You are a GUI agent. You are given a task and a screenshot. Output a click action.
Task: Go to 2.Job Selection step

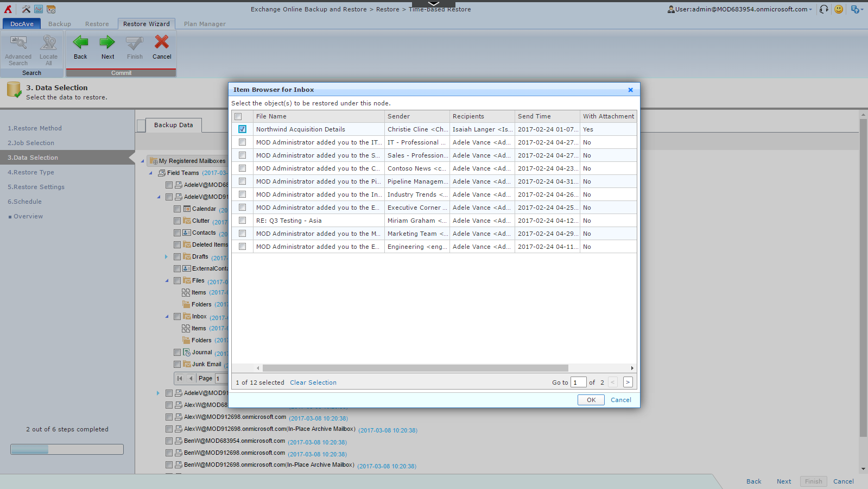[31, 143]
